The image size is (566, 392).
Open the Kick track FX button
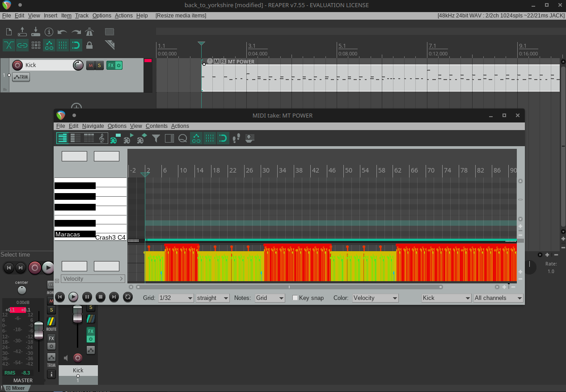(110, 65)
